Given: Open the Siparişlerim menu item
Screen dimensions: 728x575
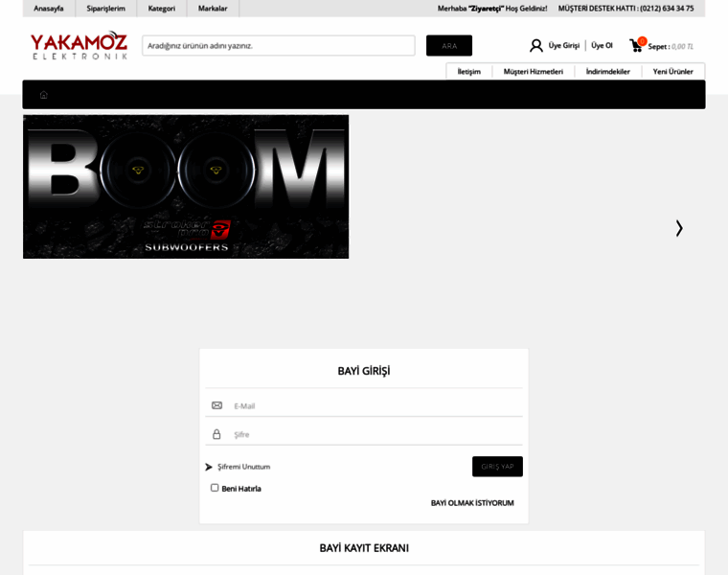Looking at the screenshot, I should 106,9.
